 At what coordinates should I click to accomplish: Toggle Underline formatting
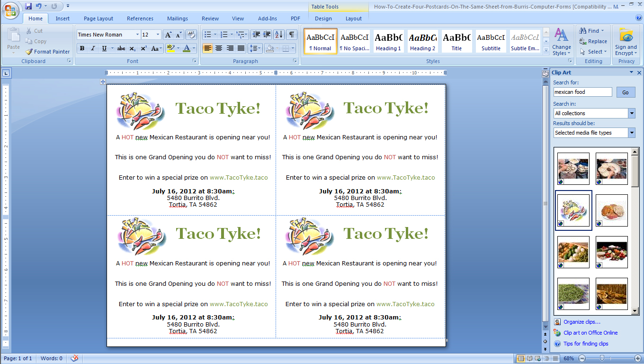[x=104, y=48]
